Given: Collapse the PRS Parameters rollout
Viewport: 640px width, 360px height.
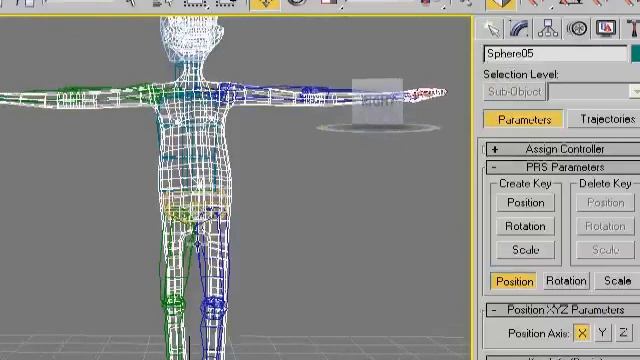Looking at the screenshot, I should click(x=564, y=167).
